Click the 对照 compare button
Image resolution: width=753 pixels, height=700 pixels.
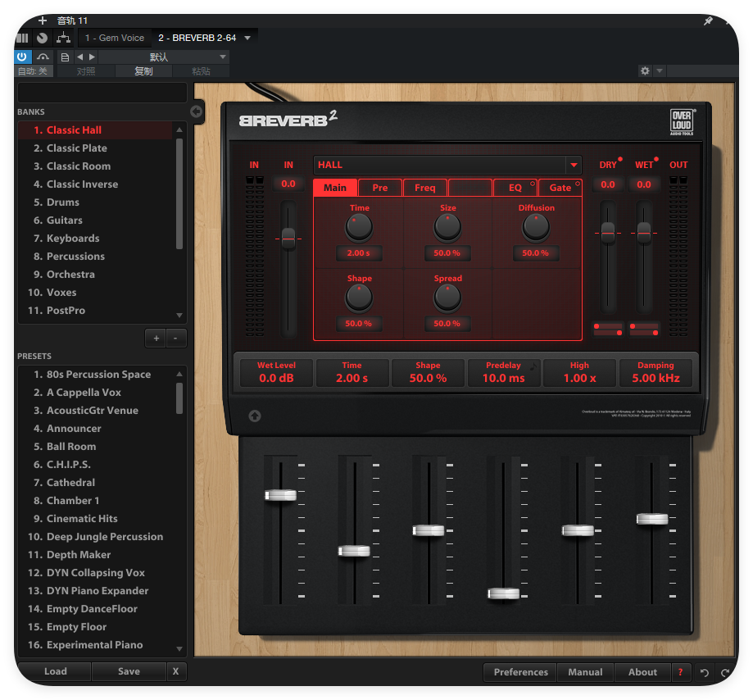click(86, 71)
